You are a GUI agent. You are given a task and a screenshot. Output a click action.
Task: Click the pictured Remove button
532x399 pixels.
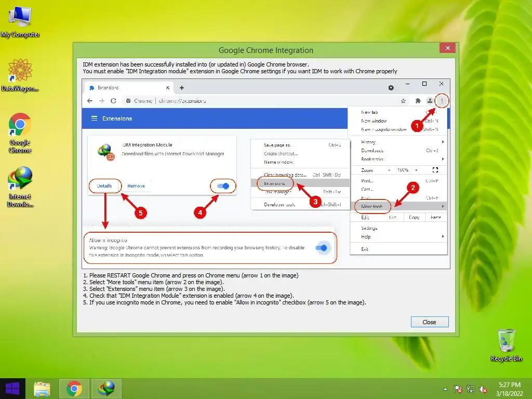[x=136, y=186]
